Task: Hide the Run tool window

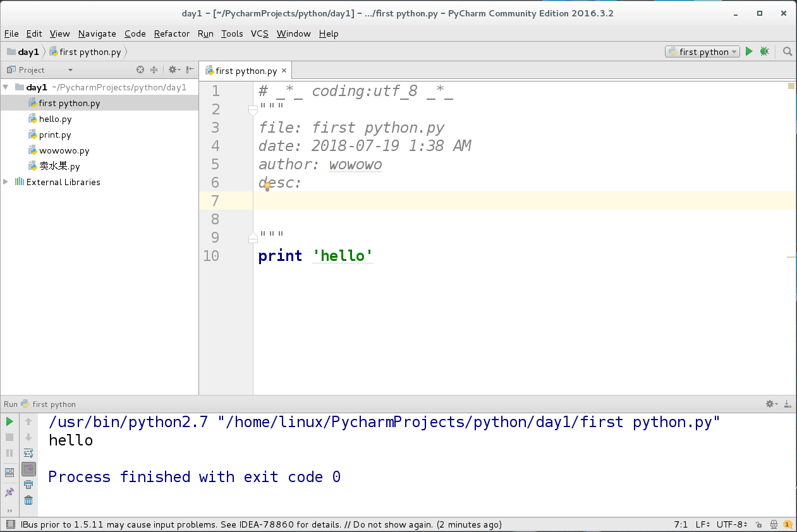Action: click(x=788, y=404)
